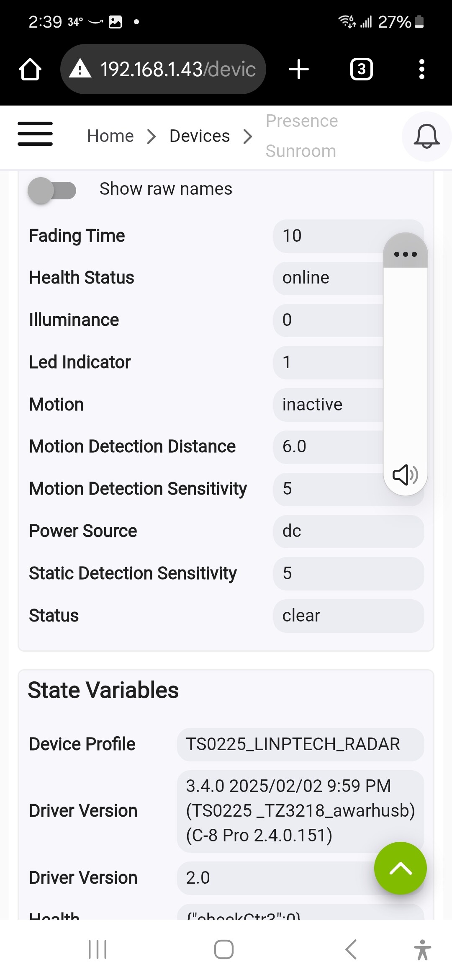This screenshot has height=980, width=452.
Task: Open the Static Detection Sensitivity selector
Action: (x=348, y=573)
